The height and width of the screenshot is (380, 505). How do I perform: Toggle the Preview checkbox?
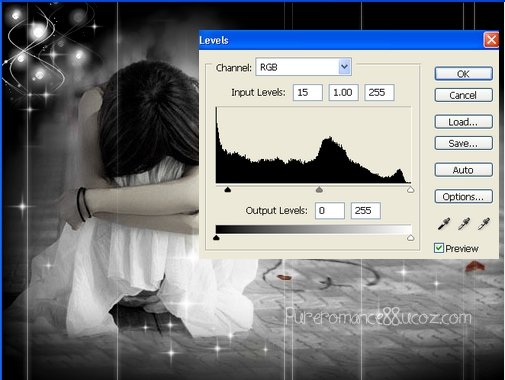click(439, 248)
